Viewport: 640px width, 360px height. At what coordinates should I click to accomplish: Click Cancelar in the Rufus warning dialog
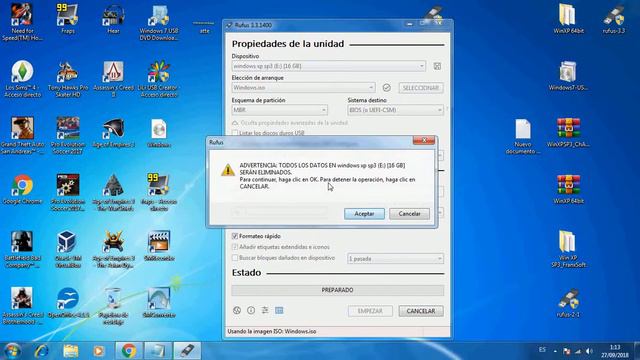[409, 213]
